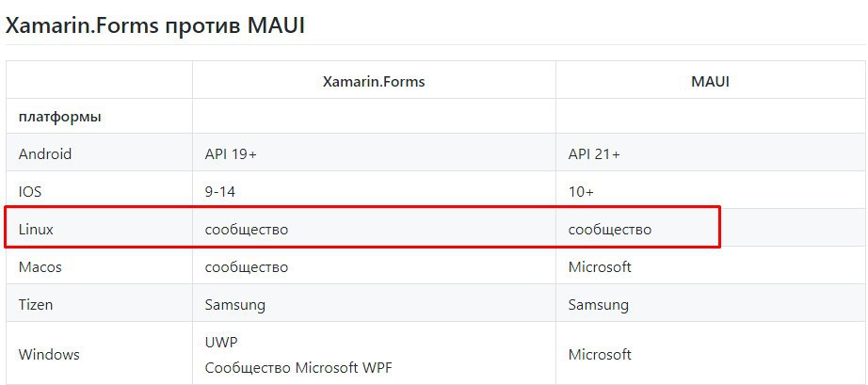
Task: Click the Tizen row label
Action: 36,305
